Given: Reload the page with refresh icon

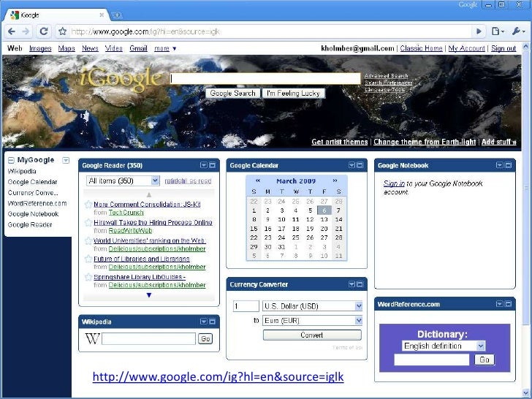Looking at the screenshot, I should pyautogui.click(x=43, y=31).
